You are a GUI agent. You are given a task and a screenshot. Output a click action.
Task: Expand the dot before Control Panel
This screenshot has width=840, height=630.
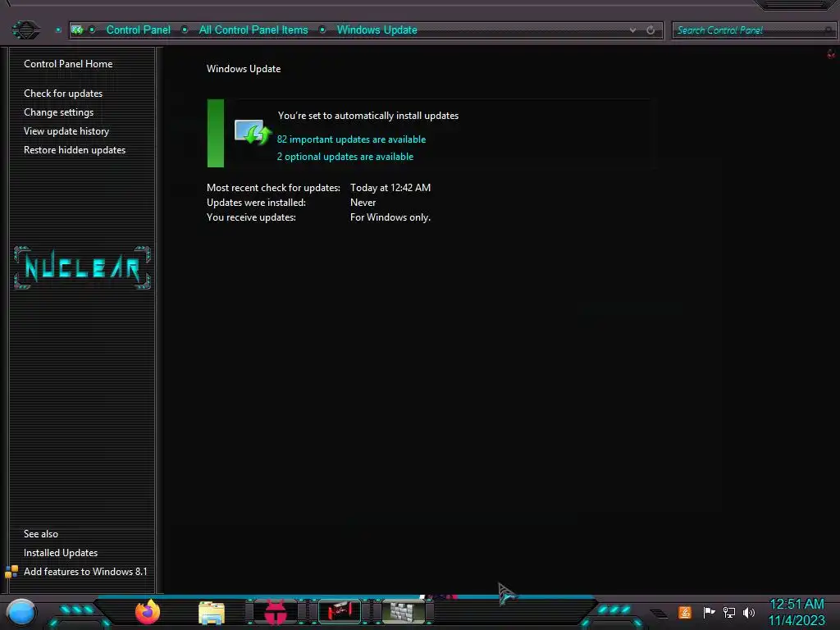[92, 30]
